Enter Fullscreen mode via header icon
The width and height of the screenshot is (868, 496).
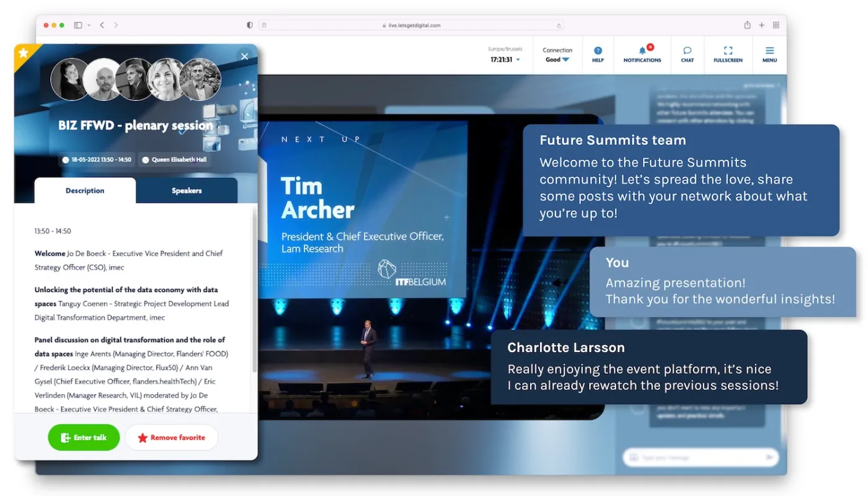(728, 54)
